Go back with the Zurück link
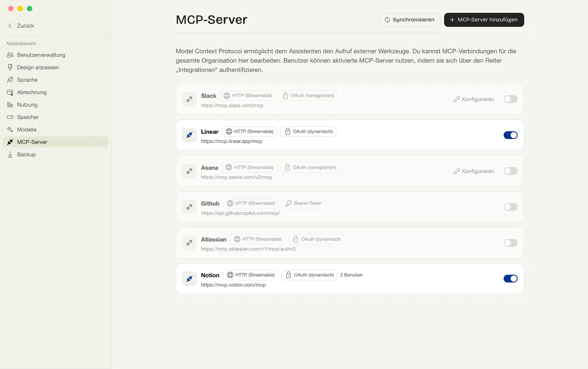 pos(21,26)
